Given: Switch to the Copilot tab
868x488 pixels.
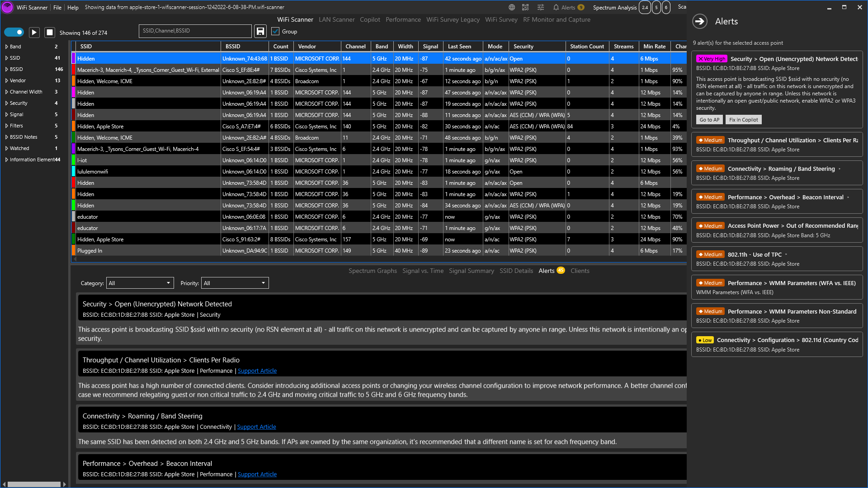Looking at the screenshot, I should tap(370, 19).
